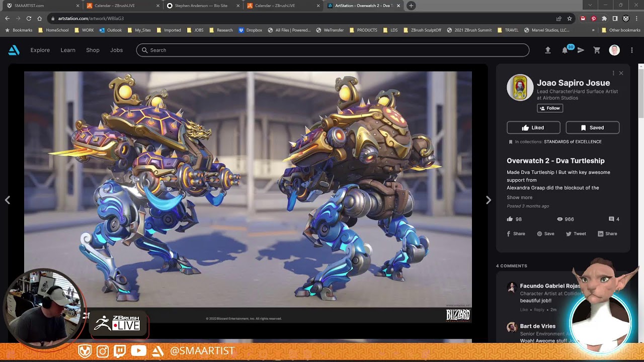Toggle the Liked button
644x362 pixels.
pyautogui.click(x=533, y=128)
